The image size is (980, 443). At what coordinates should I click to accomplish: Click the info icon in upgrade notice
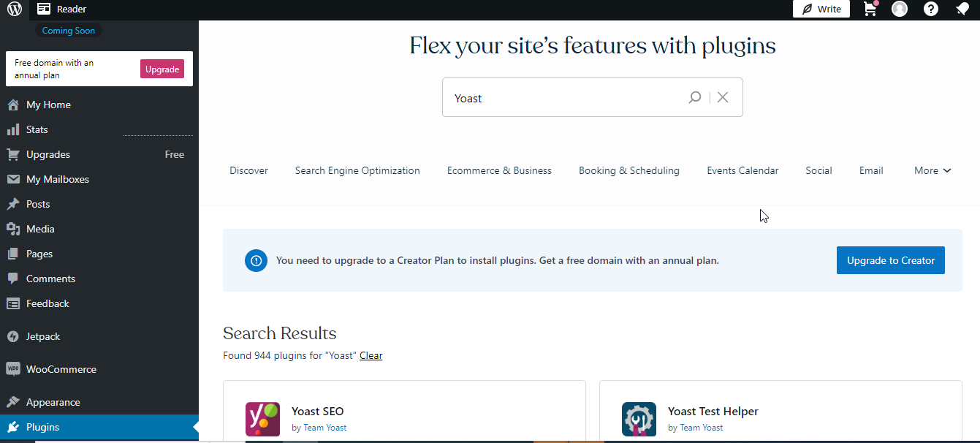click(257, 260)
